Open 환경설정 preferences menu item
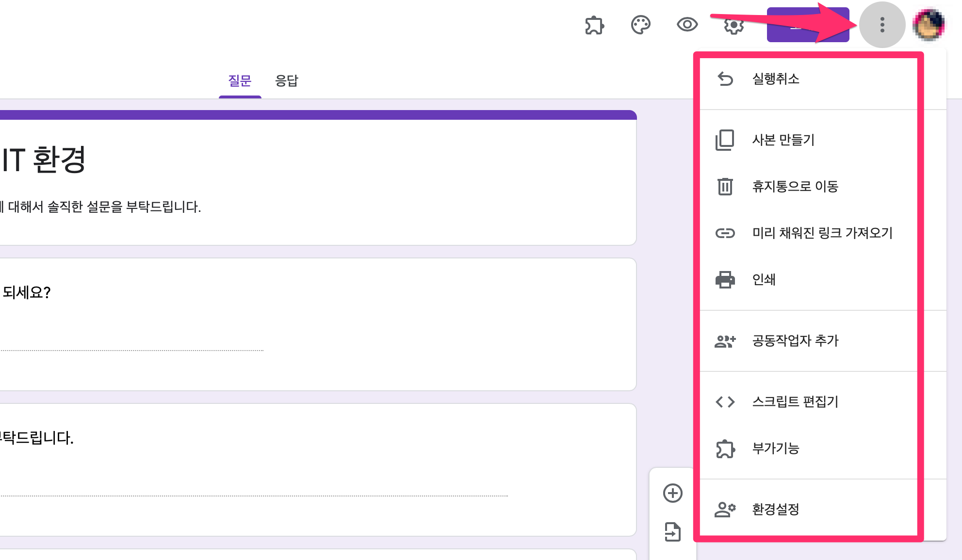Viewport: 962px width, 560px height. pos(775,510)
